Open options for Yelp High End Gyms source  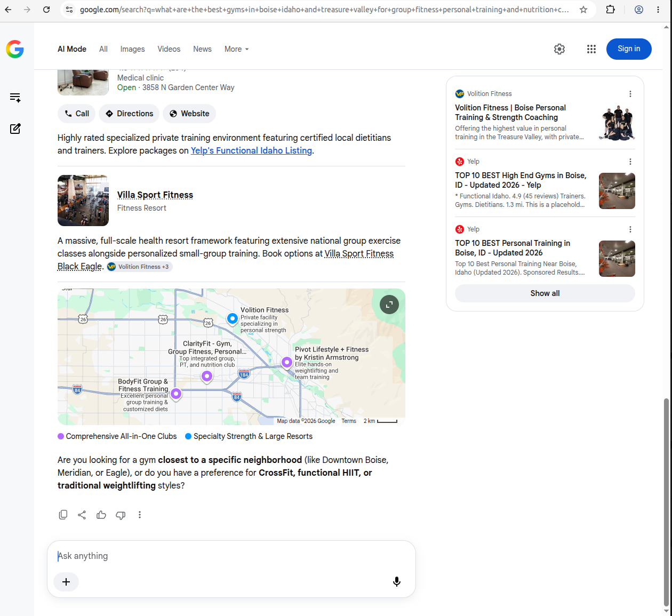coord(630,162)
